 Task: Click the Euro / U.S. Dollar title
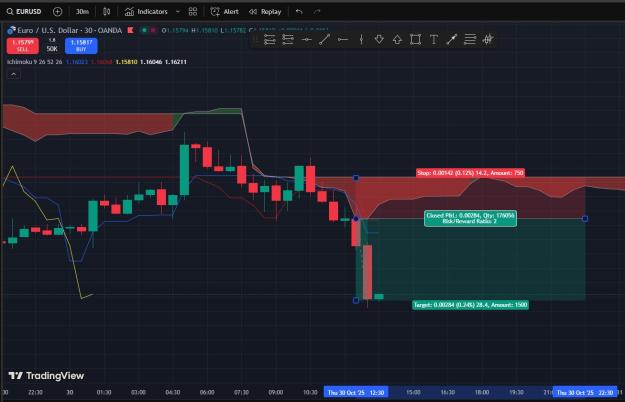pos(69,30)
